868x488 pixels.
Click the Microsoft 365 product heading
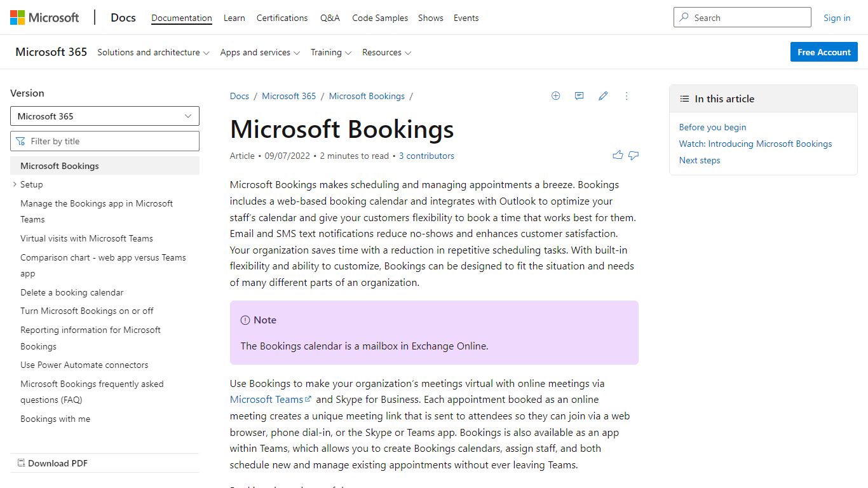point(51,52)
